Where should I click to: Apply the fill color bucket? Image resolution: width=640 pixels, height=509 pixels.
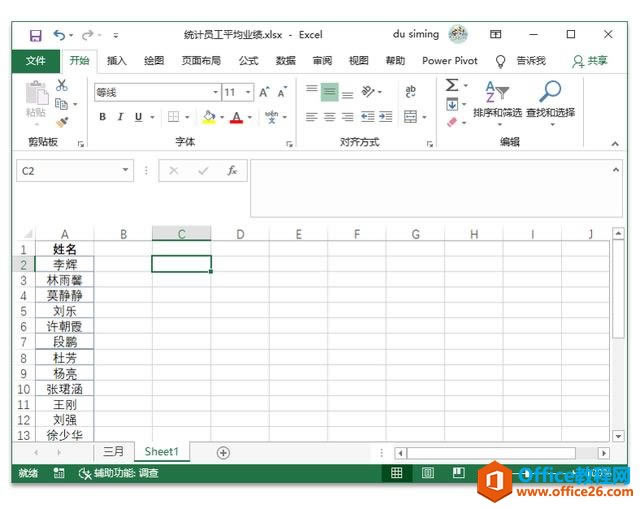tap(209, 117)
